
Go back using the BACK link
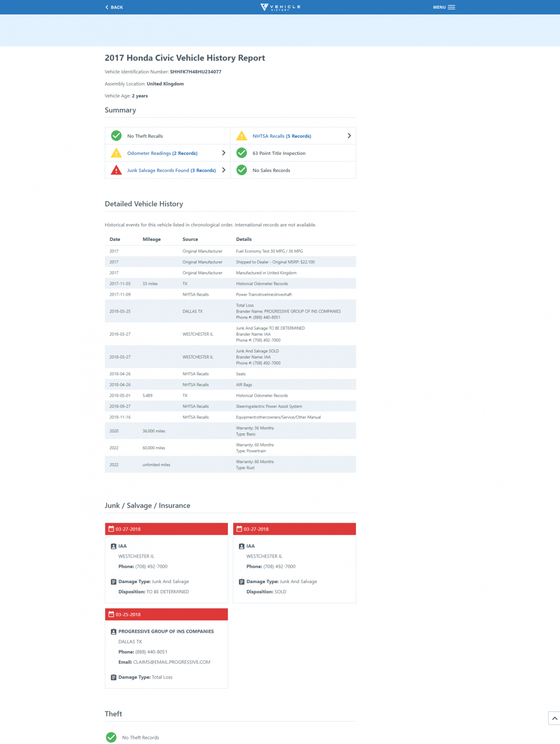(x=114, y=7)
